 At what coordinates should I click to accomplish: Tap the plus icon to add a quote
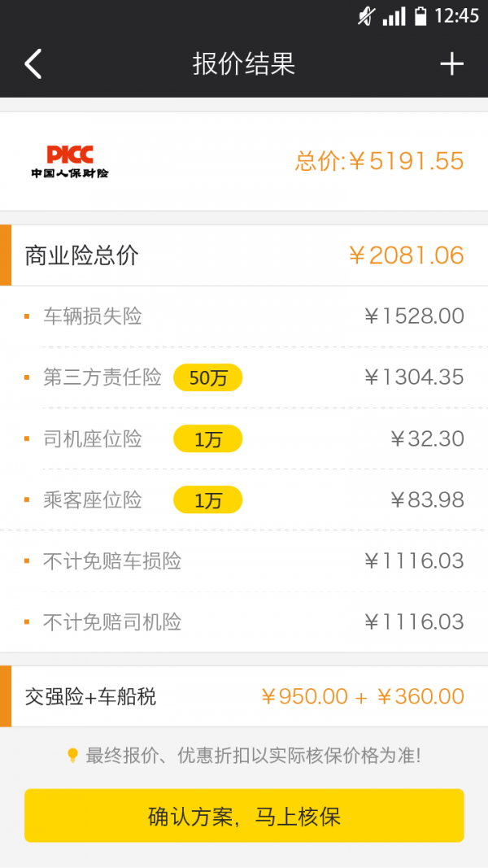pos(452,63)
